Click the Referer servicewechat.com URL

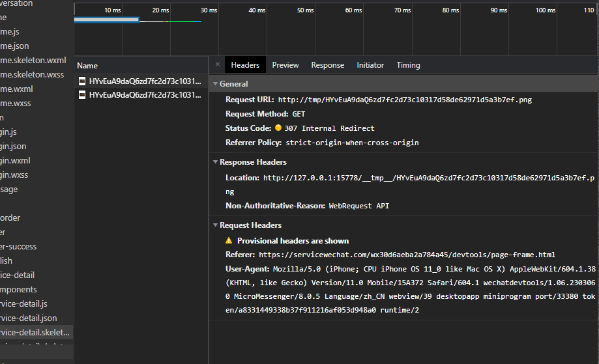pos(407,255)
